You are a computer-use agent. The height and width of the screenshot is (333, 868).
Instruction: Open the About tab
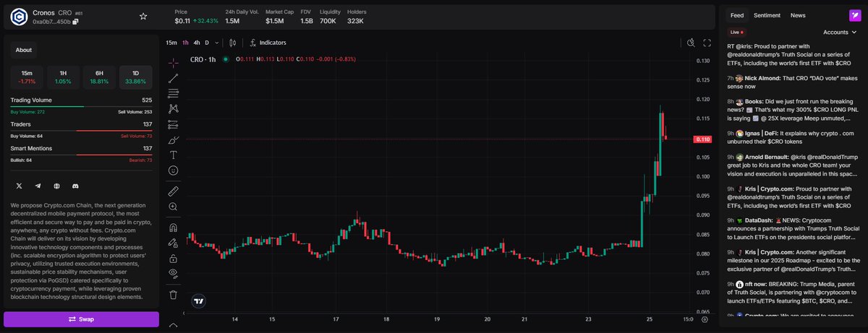pyautogui.click(x=24, y=50)
